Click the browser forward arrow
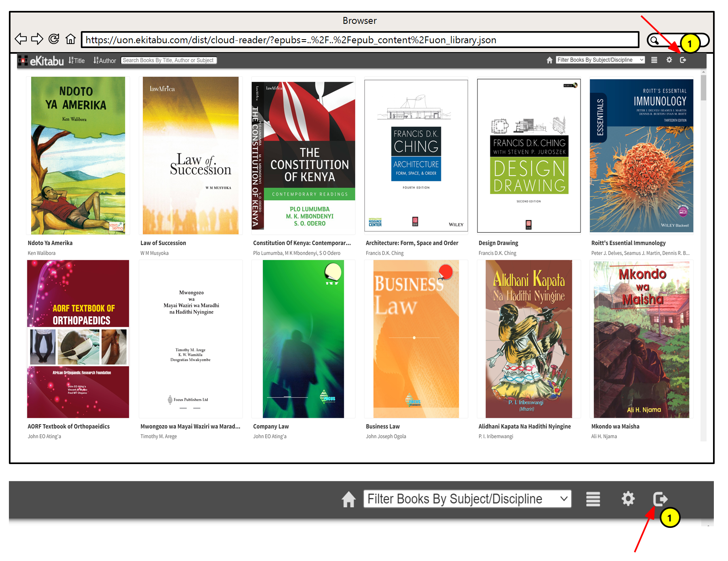The height and width of the screenshot is (561, 728). 37,39
